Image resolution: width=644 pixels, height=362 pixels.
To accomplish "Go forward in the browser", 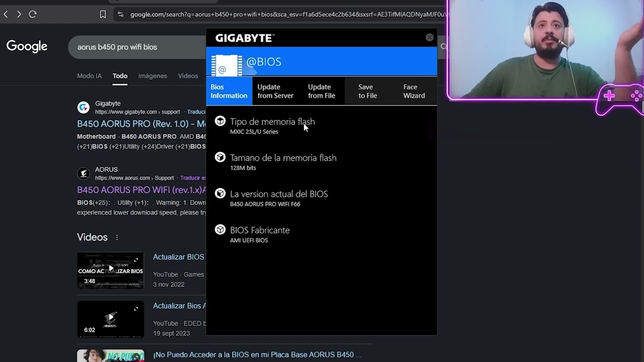I will pyautogui.click(x=19, y=15).
